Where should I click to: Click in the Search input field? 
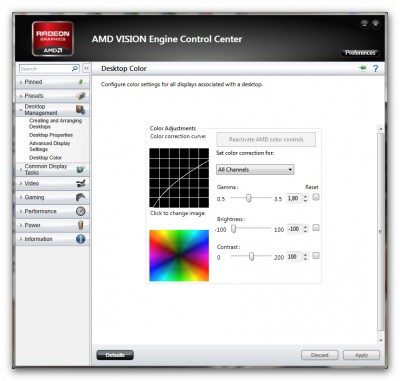click(x=45, y=69)
